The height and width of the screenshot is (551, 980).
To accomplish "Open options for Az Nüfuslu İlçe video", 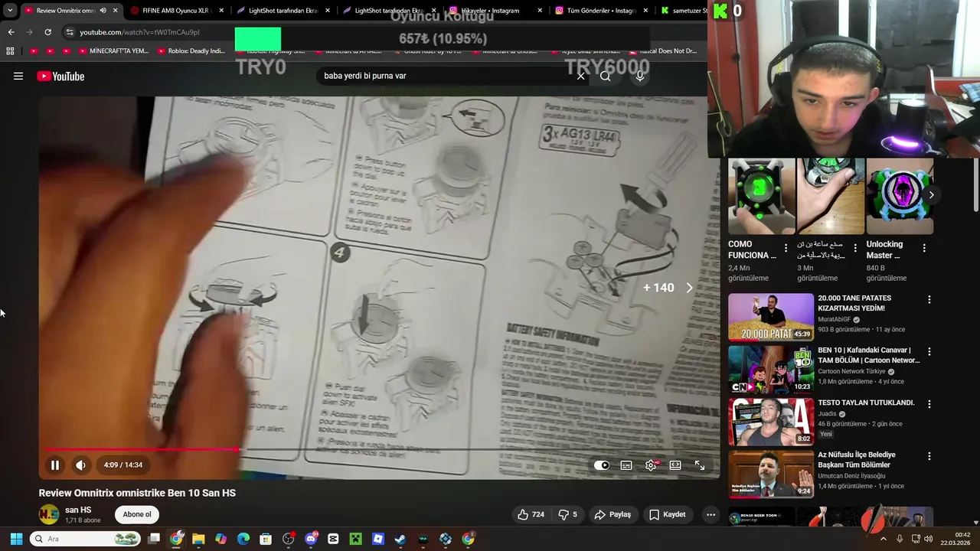I will [x=929, y=456].
